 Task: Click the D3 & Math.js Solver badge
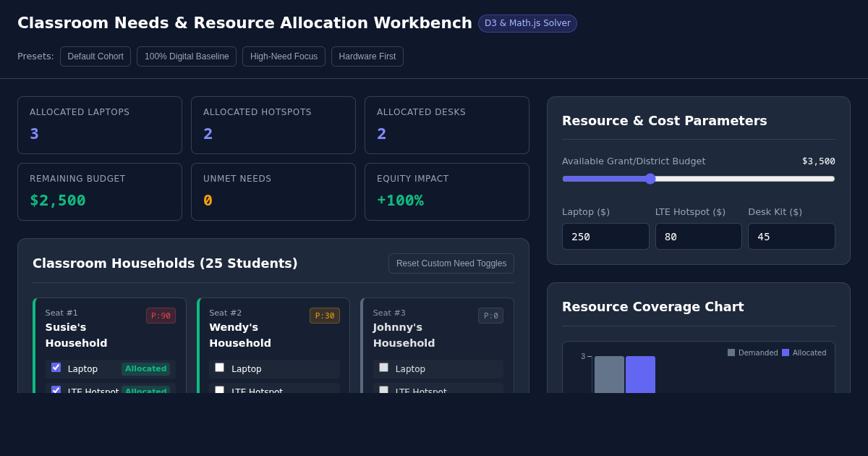[x=527, y=23]
